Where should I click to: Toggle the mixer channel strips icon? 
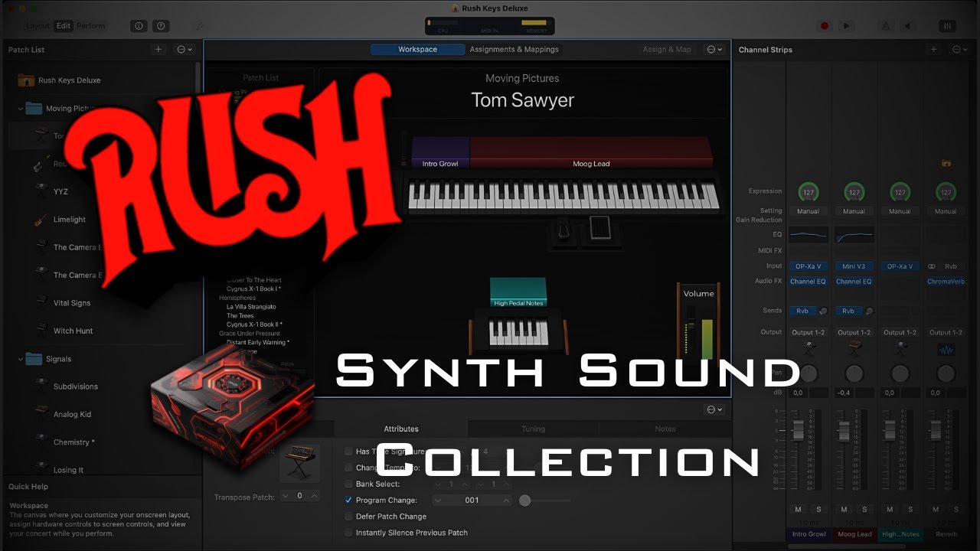pyautogui.click(x=947, y=25)
